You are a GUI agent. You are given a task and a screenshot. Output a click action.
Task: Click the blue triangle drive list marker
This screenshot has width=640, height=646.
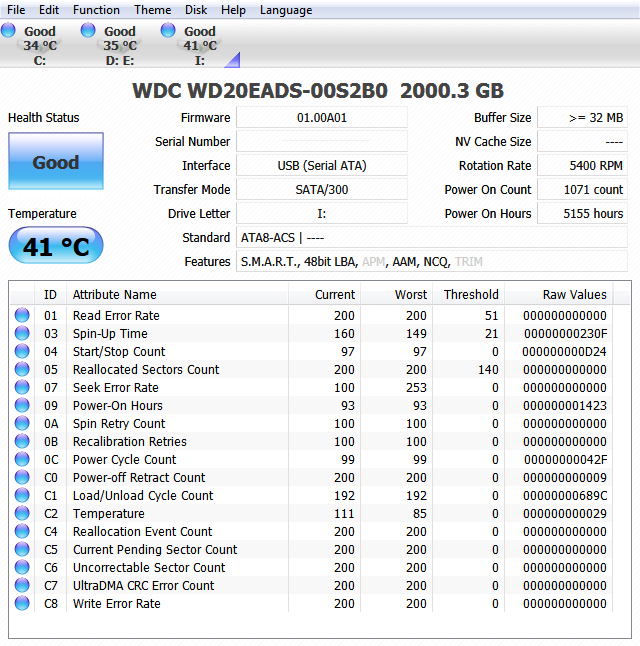tap(233, 60)
